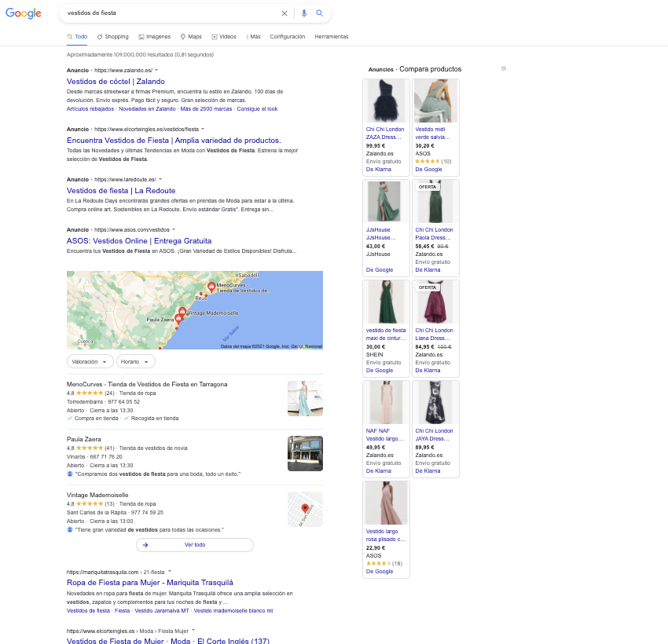668x644 pixels.
Task: Click the Vintage Mademoiselle map pin
Action: point(182,312)
